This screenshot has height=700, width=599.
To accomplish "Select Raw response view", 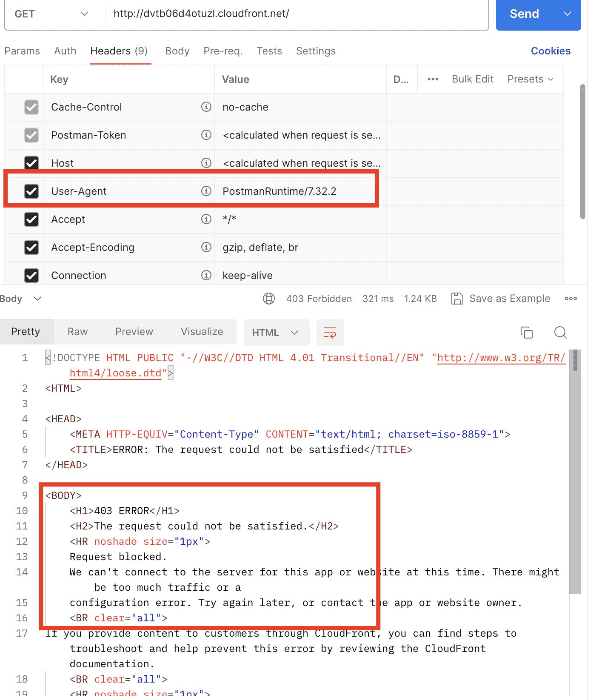I will pyautogui.click(x=77, y=332).
